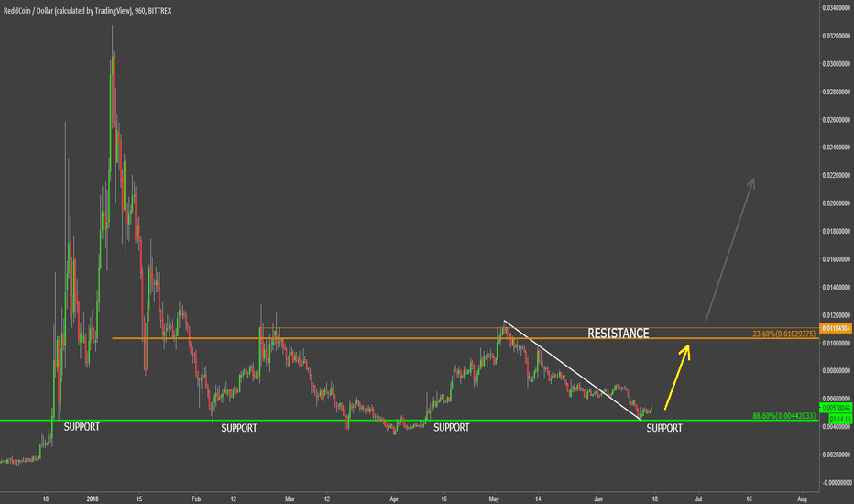Click the 2018 label on the time axis
This screenshot has width=854, height=504.
point(93,499)
